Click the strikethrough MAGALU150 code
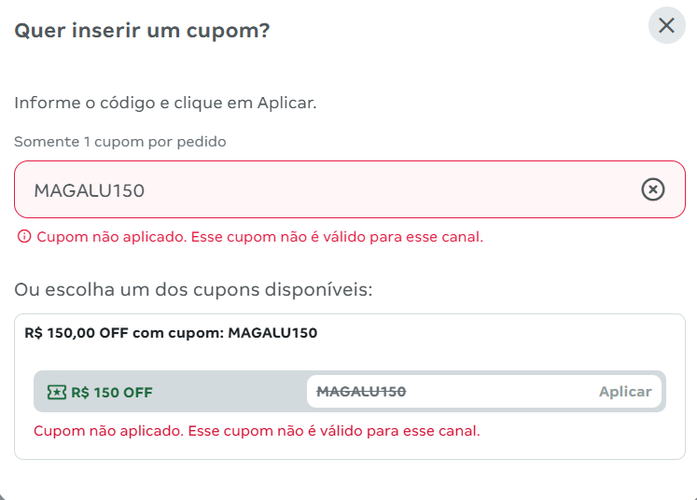The height and width of the screenshot is (500, 697). [x=361, y=392]
